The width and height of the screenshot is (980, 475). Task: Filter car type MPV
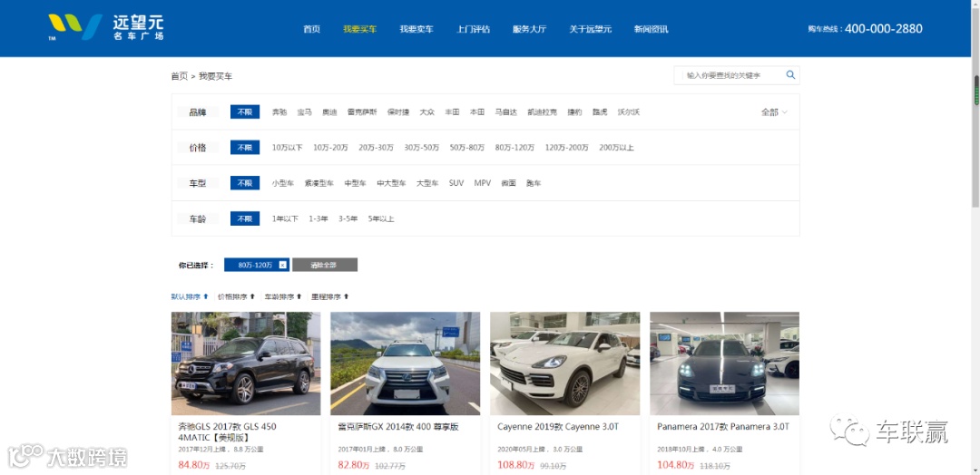pyautogui.click(x=483, y=183)
